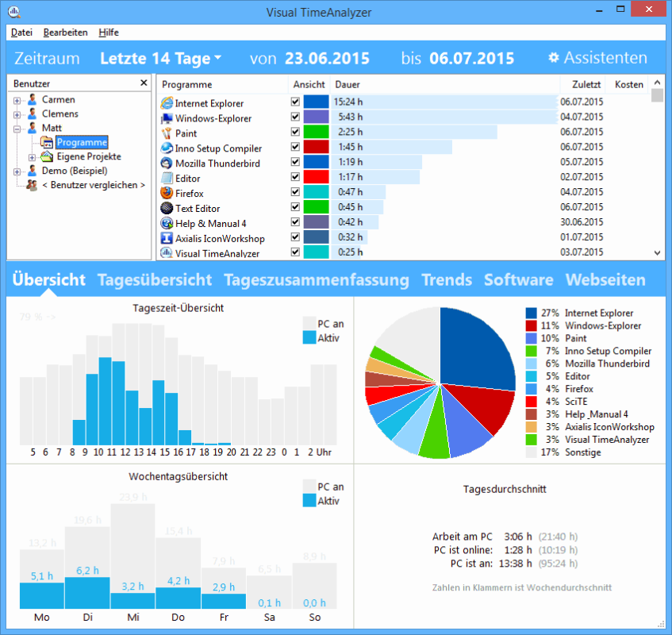Viewport: 672px width, 635px height.
Task: Sort by the Zuletzt column header
Action: pyautogui.click(x=583, y=84)
